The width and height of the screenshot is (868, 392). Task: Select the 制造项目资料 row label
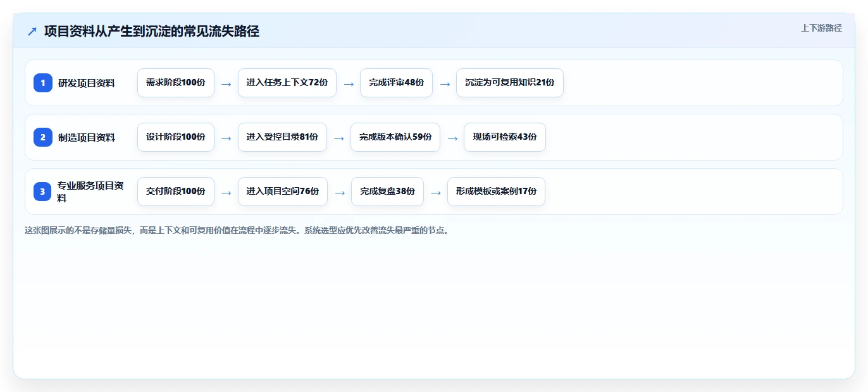87,137
